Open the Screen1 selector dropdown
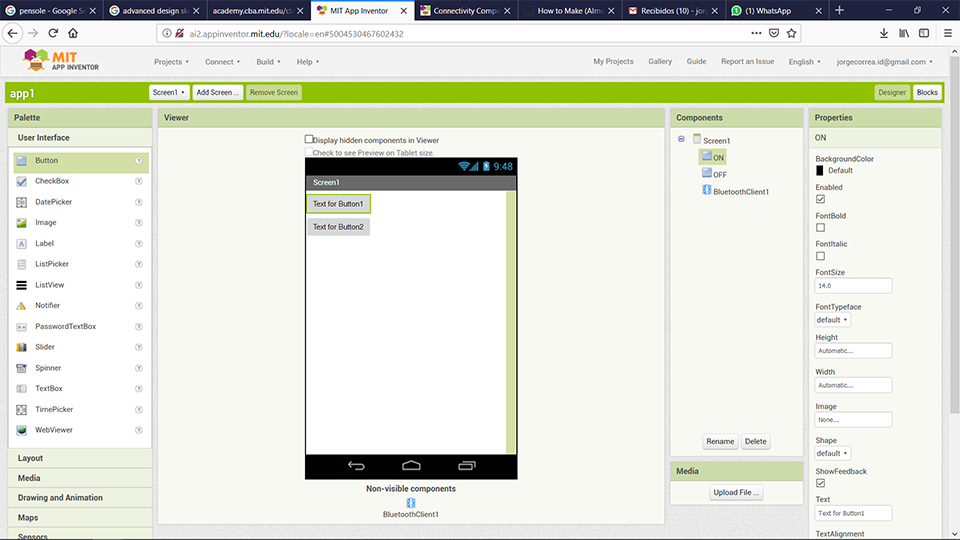960x540 pixels. click(x=169, y=92)
